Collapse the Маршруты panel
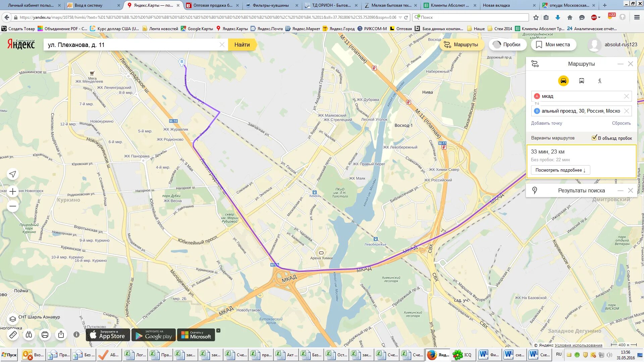 (x=620, y=64)
